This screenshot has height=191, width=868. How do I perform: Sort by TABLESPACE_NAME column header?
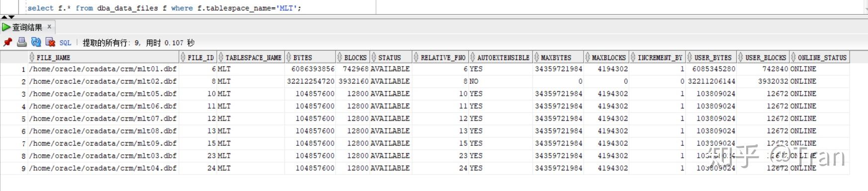(251, 58)
